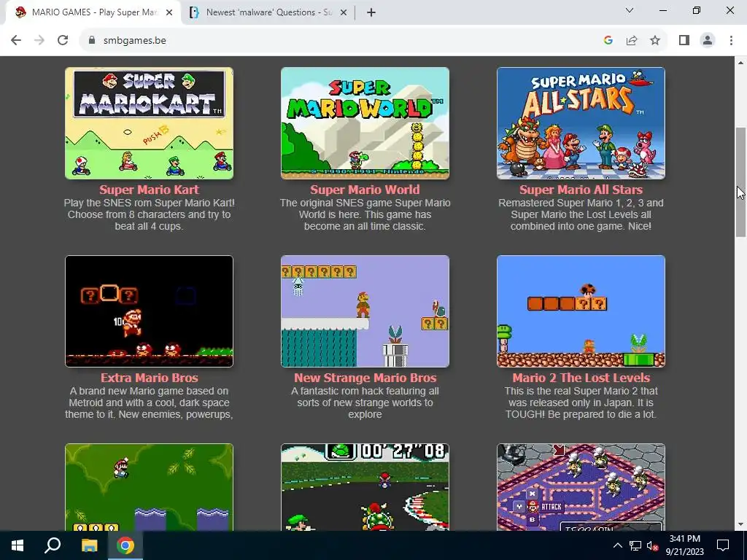Open the Super Mario World thumbnail
Viewport: 747px width, 560px height.
(365, 123)
